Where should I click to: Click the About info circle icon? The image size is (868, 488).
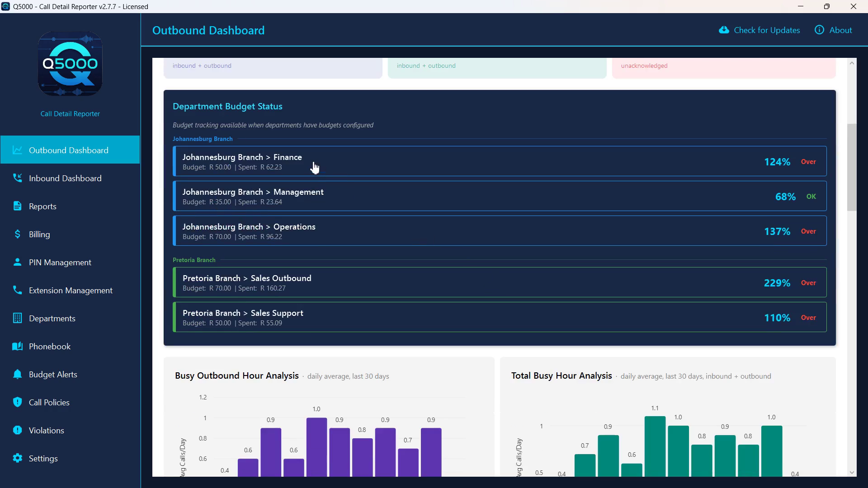click(x=819, y=30)
